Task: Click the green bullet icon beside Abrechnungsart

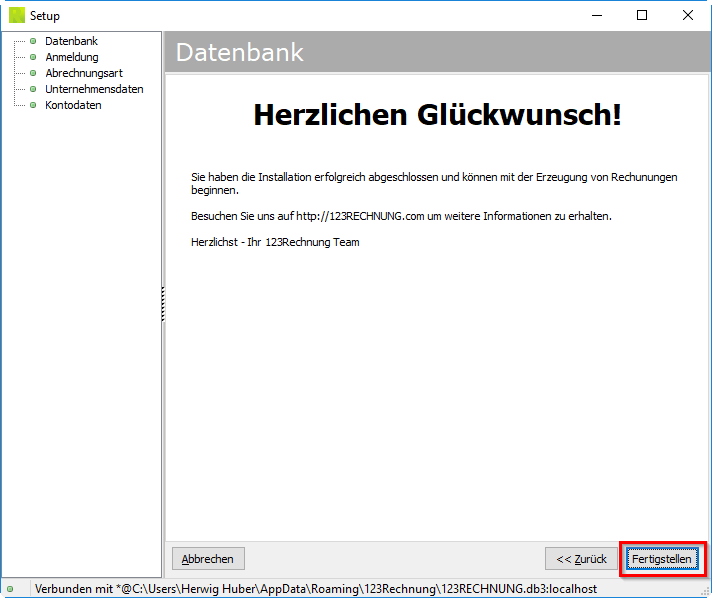Action: pyautogui.click(x=33, y=73)
